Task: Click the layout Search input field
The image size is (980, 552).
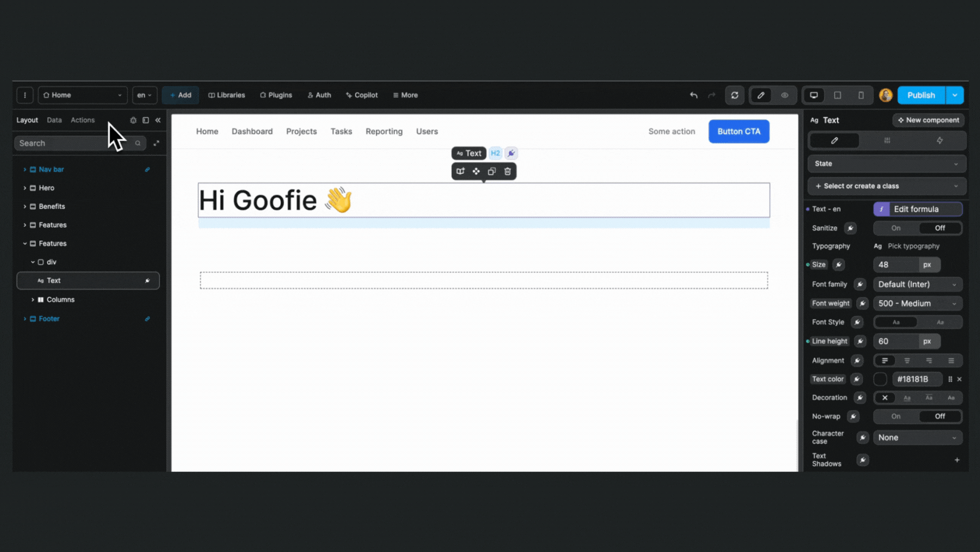Action: point(72,143)
